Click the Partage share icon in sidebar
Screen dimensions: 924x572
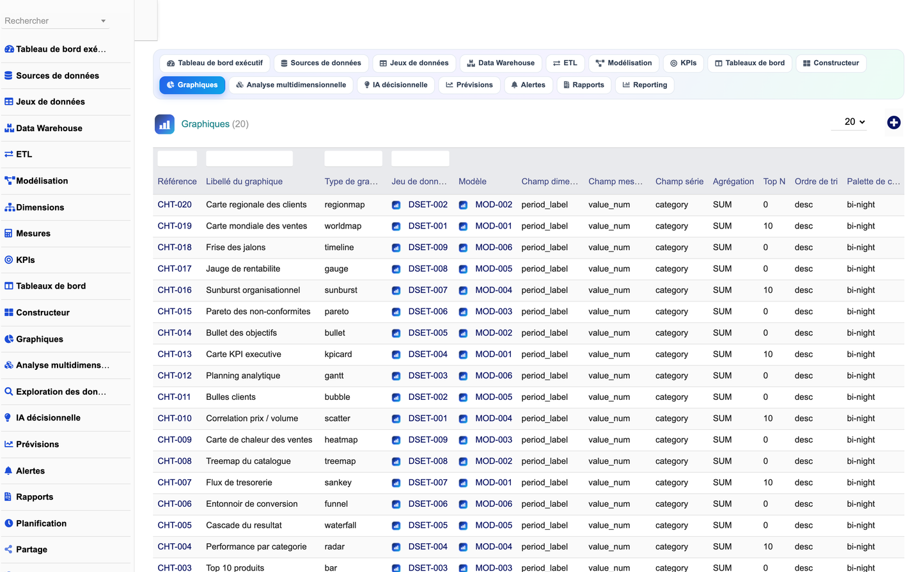9,550
